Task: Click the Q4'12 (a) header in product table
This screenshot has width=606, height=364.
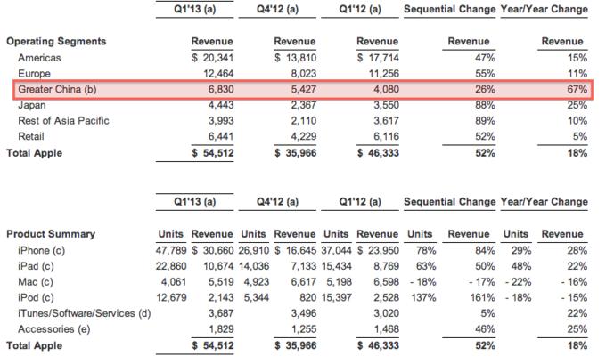Action: (x=277, y=202)
